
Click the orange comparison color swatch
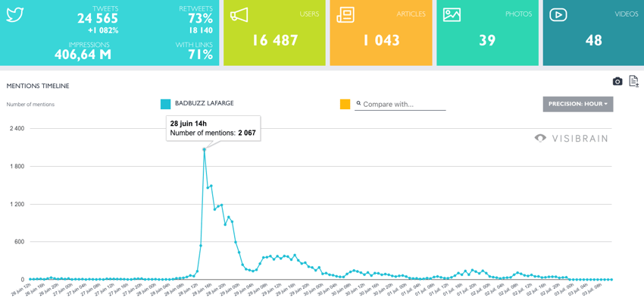tap(345, 105)
